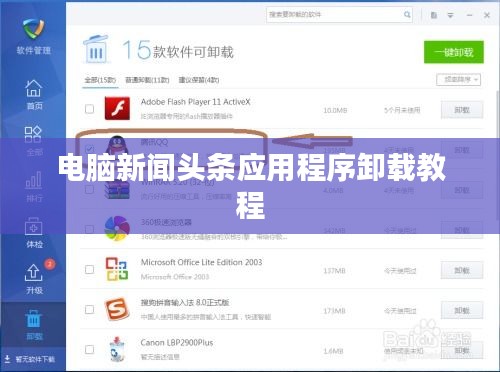Click the 10.0MB size of Adobe Flash
500x372 pixels.
pos(335,110)
